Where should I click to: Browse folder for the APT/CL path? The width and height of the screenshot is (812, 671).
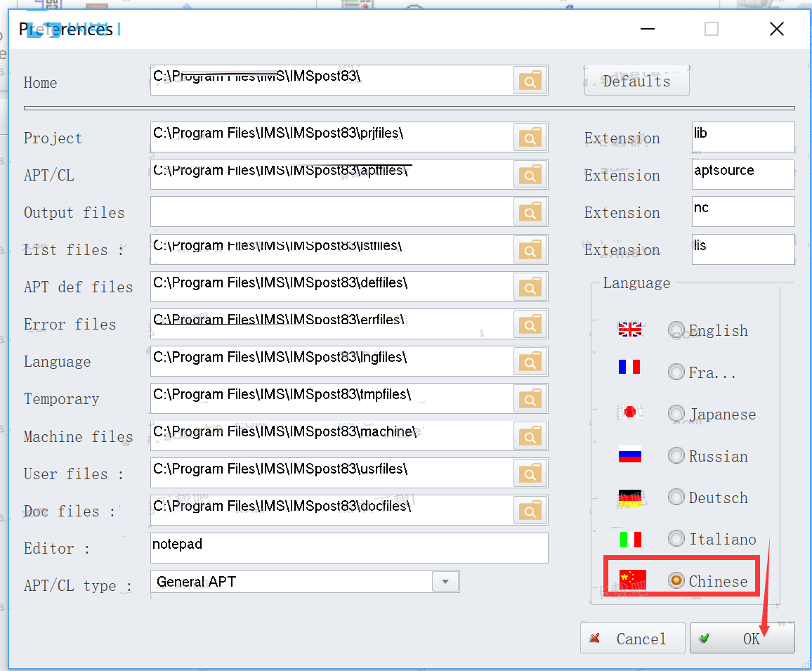coord(530,175)
